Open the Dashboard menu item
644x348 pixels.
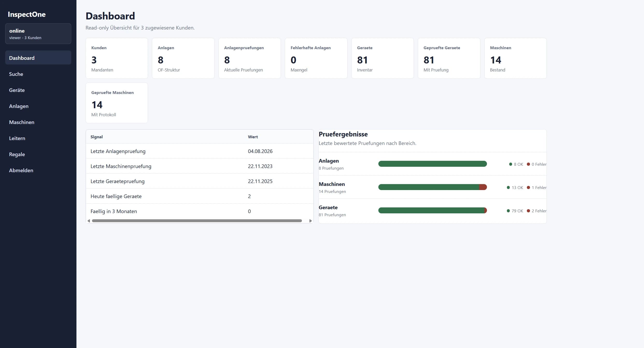click(38, 58)
